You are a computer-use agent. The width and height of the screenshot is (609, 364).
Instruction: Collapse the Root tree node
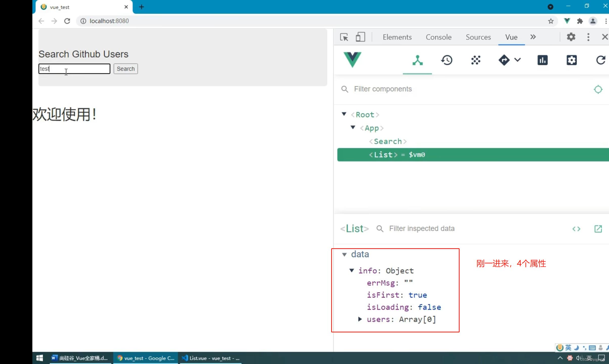[x=344, y=114]
